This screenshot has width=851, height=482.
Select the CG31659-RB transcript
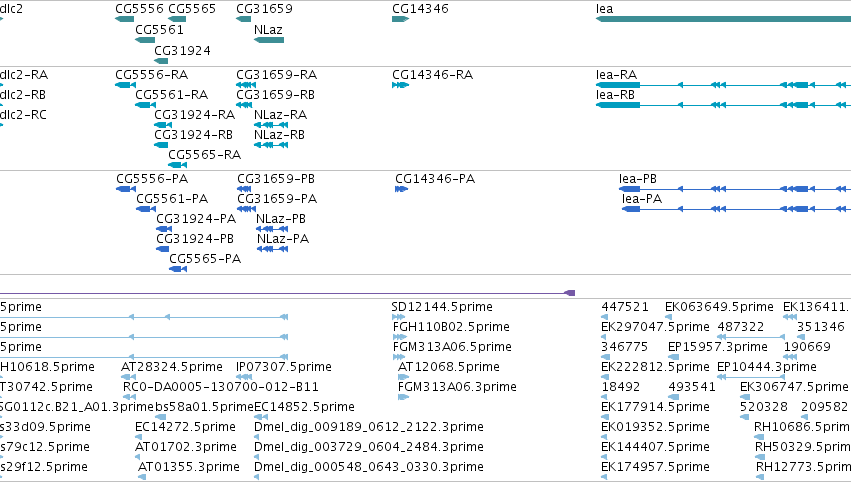click(244, 105)
